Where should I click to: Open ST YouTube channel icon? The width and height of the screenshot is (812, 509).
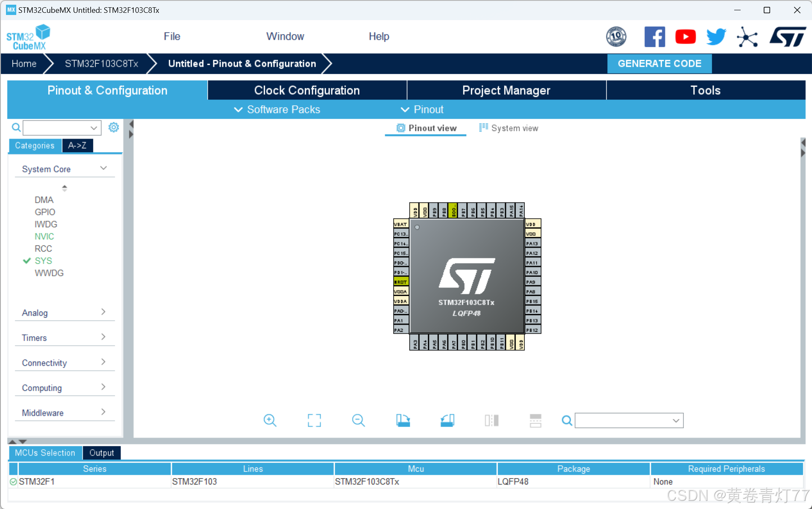685,37
